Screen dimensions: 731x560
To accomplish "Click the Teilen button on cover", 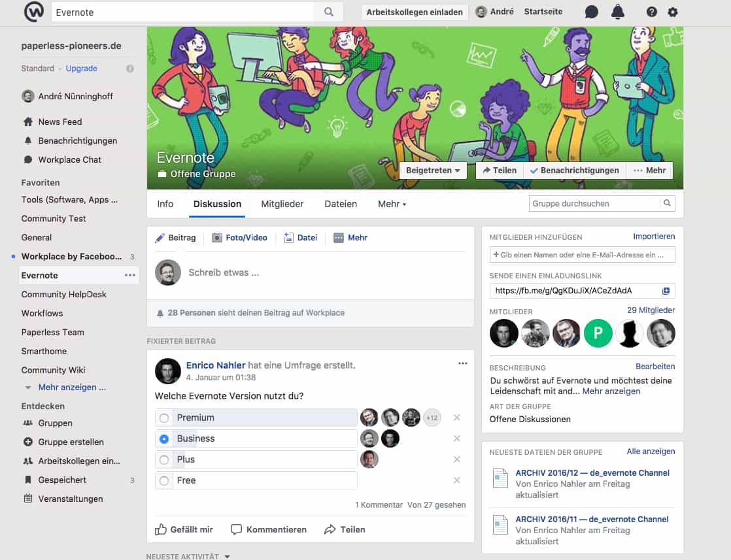I will [500, 171].
